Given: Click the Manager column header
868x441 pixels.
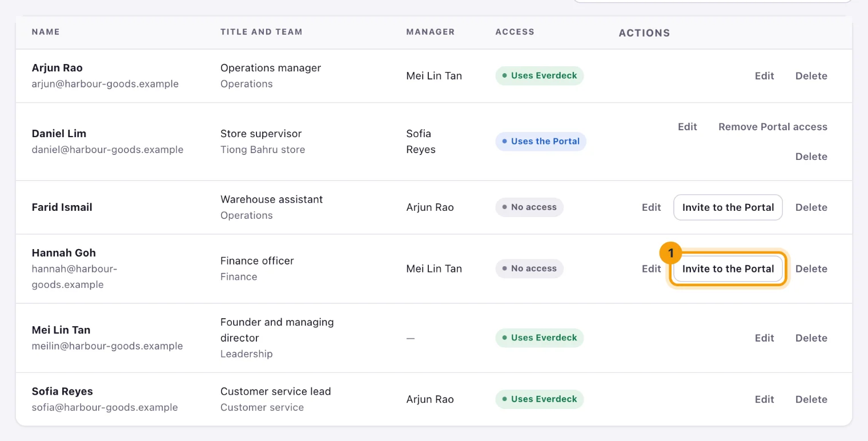Looking at the screenshot, I should click(431, 32).
